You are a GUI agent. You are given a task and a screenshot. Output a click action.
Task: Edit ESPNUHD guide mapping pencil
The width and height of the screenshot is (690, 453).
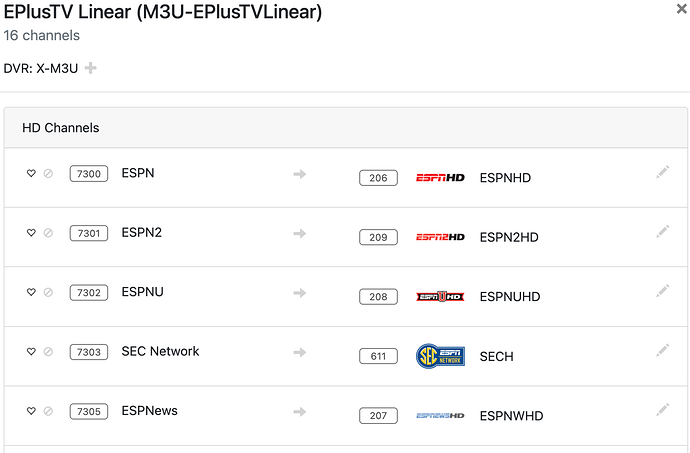point(662,291)
